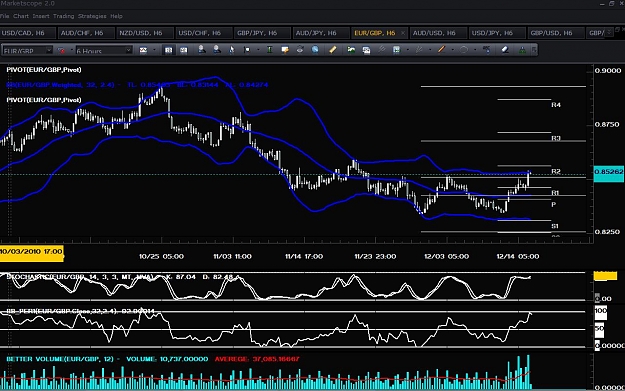Open the Chart menu
This screenshot has width=625, height=391.
pyautogui.click(x=21, y=16)
